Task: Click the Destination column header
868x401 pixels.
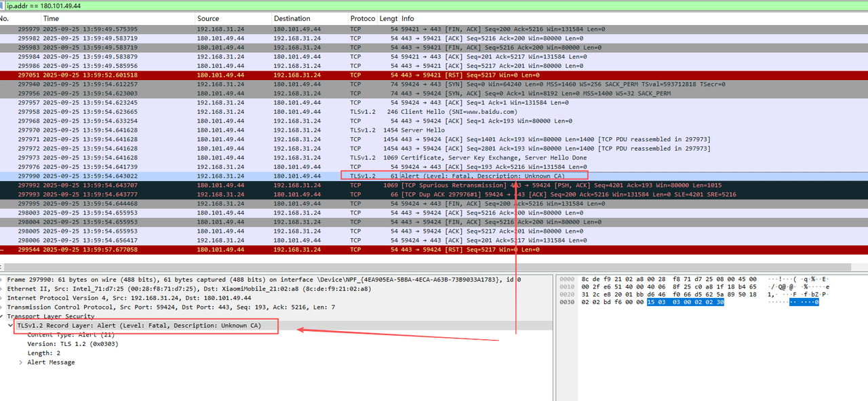Action: [292, 18]
